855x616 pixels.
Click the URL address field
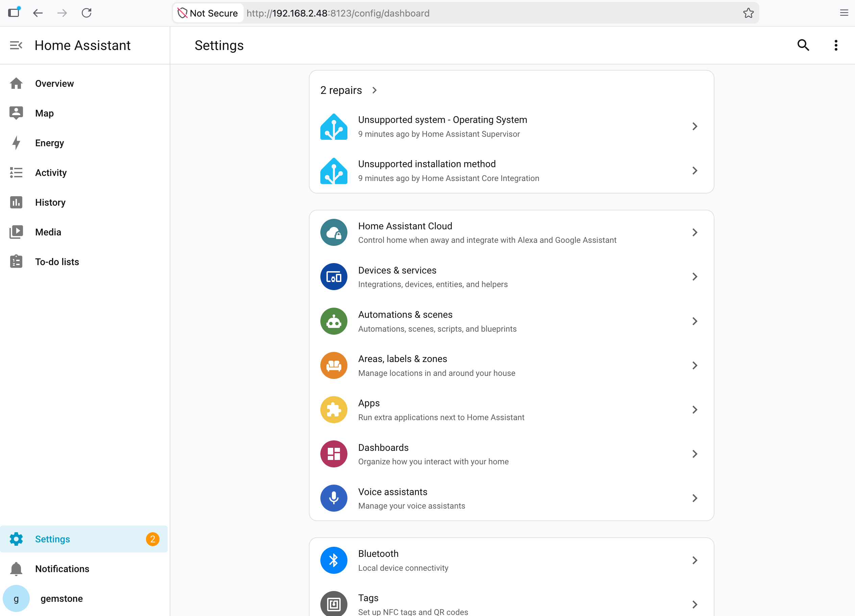pos(466,13)
